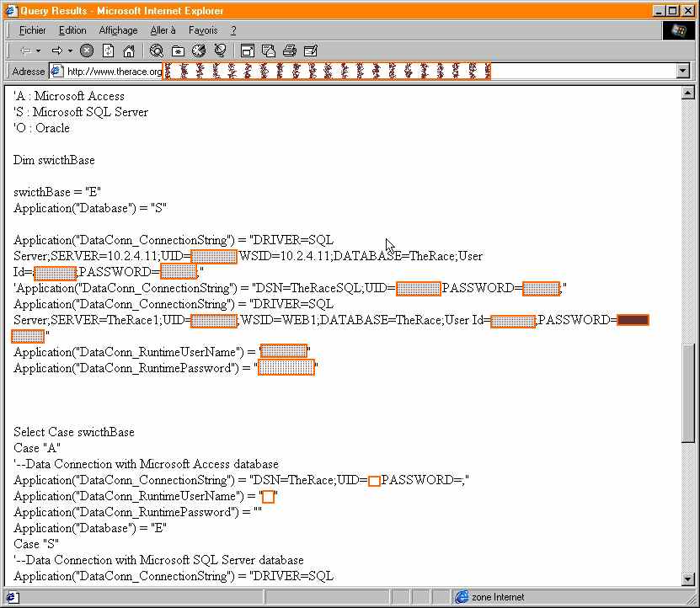Click the Microsoft Access database comment line
The height and width of the screenshot is (608, 700).
146,464
